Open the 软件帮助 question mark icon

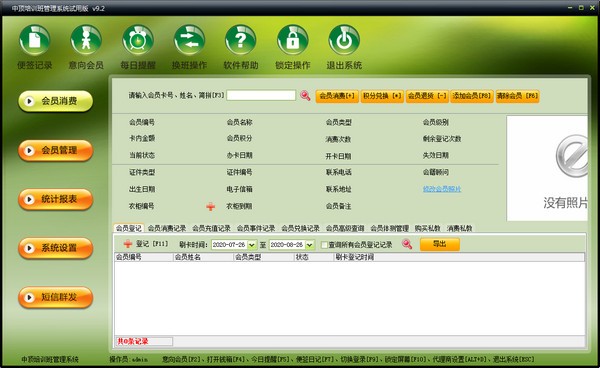241,41
